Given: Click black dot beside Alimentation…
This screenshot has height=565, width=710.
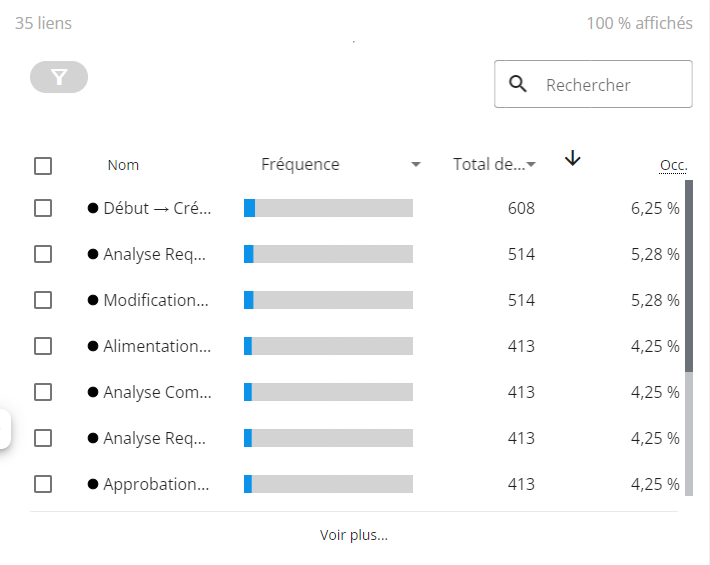Looking at the screenshot, I should pyautogui.click(x=93, y=346).
